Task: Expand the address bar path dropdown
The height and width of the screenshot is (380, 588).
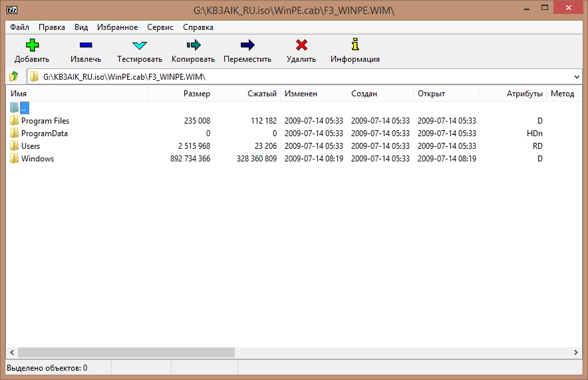Action: pyautogui.click(x=577, y=77)
